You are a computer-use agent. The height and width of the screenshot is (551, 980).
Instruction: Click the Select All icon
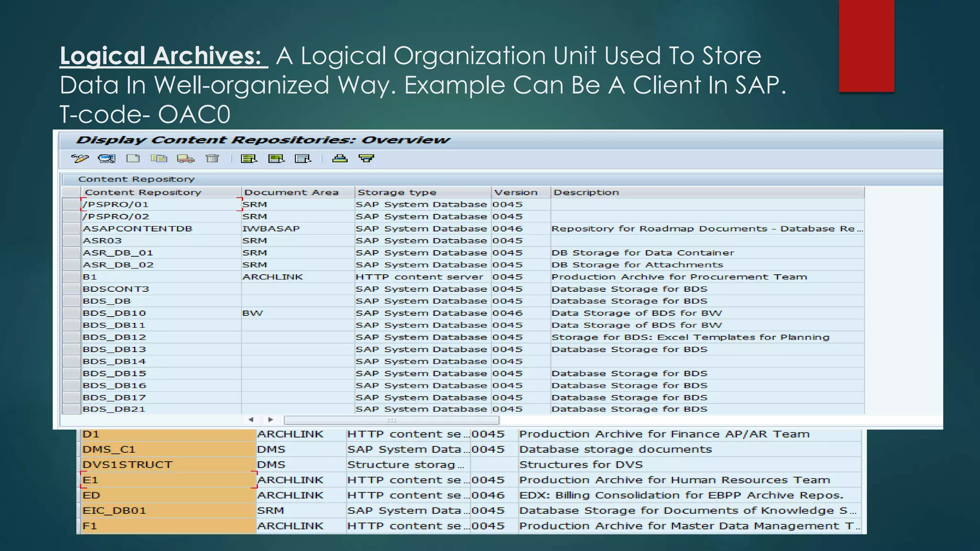[x=249, y=158]
